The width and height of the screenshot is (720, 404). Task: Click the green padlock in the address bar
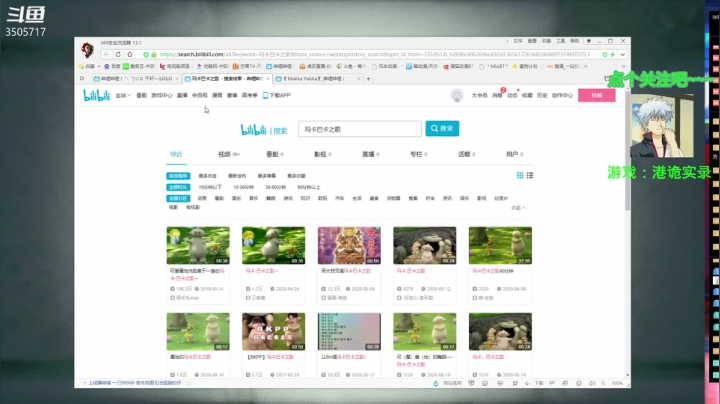[154, 54]
